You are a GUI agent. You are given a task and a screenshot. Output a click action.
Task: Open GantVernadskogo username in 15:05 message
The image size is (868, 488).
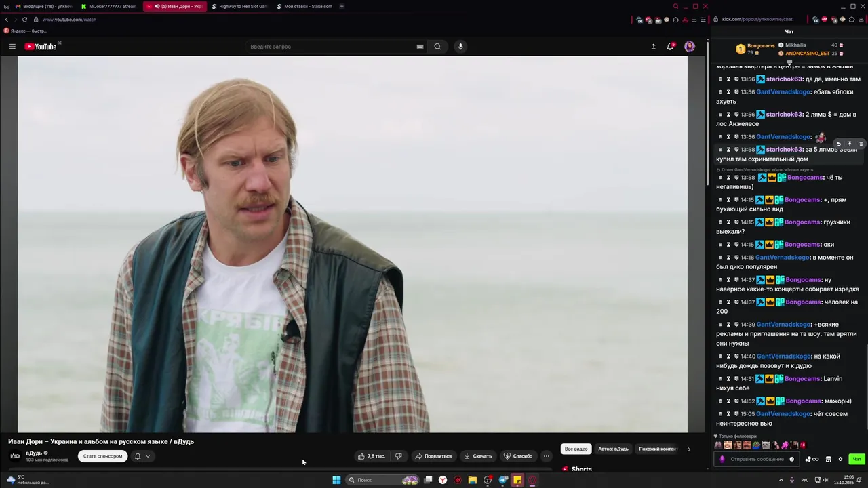point(783,414)
